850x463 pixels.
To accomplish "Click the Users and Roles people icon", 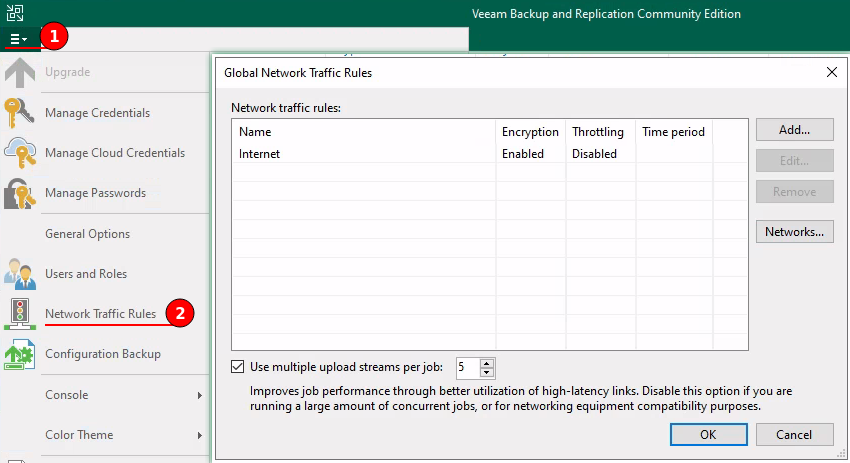I will (x=20, y=274).
